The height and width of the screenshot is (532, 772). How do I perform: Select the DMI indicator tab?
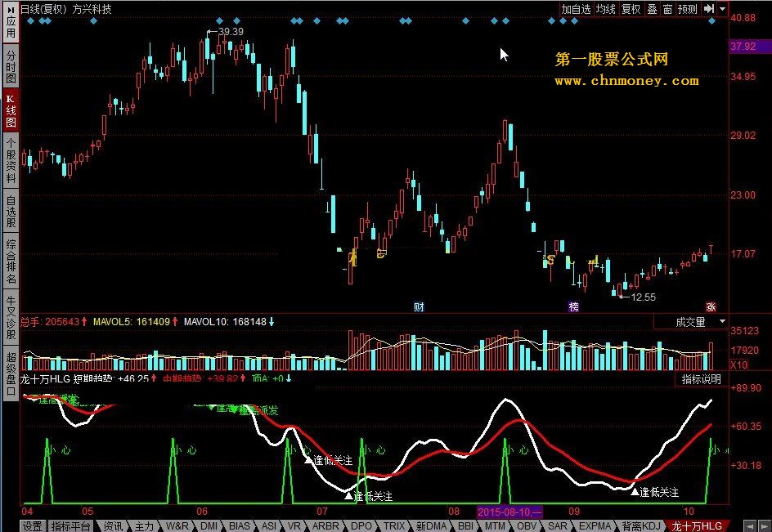pyautogui.click(x=209, y=526)
